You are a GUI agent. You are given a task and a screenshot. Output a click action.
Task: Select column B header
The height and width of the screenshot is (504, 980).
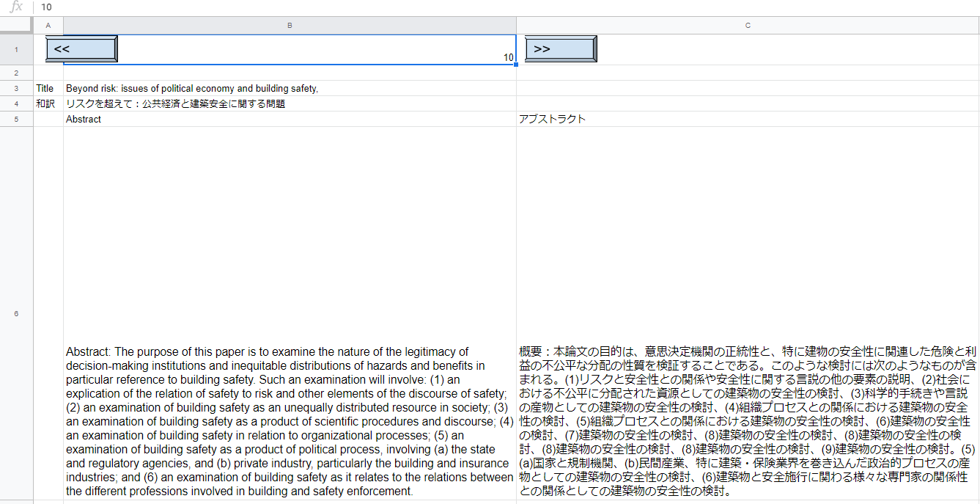290,24
